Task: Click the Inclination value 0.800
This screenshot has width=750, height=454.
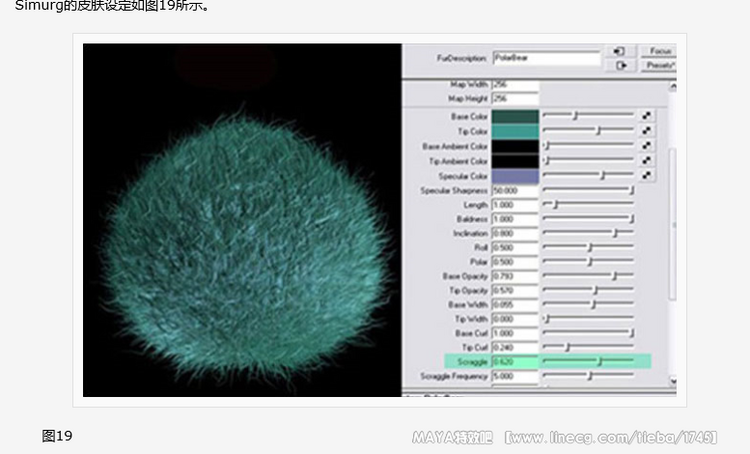Action: pyautogui.click(x=515, y=233)
